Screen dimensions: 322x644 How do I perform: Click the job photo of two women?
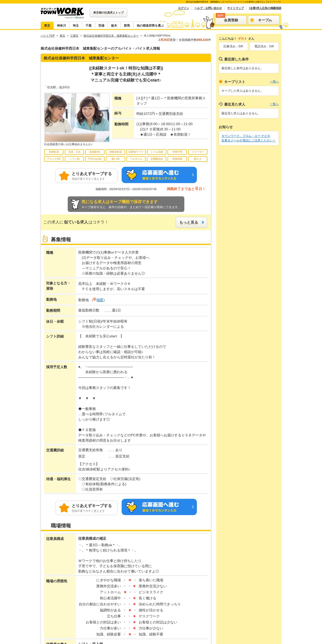(x=77, y=117)
